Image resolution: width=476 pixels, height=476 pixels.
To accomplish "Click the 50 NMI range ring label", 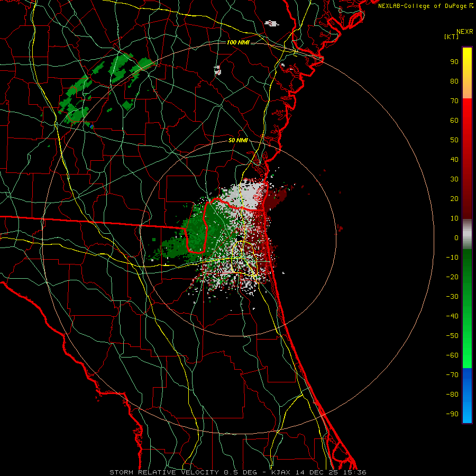I will [238, 140].
